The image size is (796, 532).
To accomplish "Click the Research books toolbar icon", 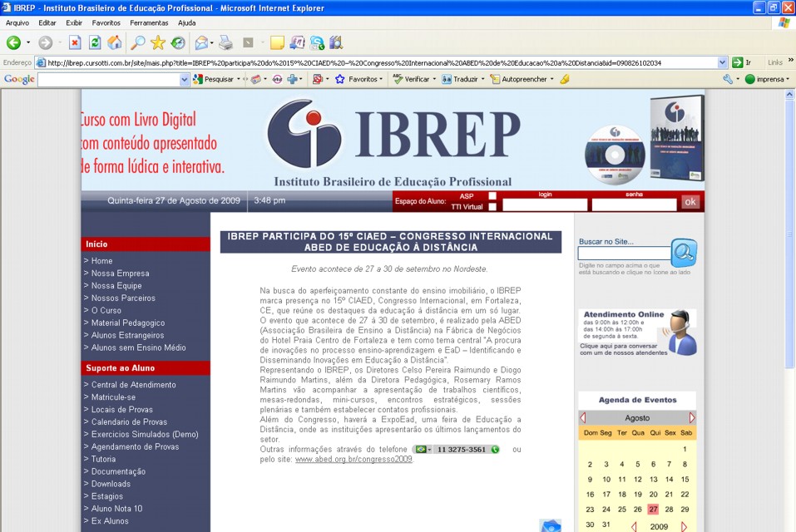I will click(x=336, y=43).
